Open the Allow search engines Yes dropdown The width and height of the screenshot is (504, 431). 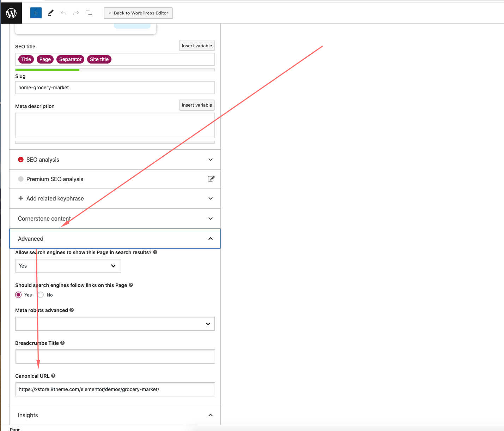68,266
